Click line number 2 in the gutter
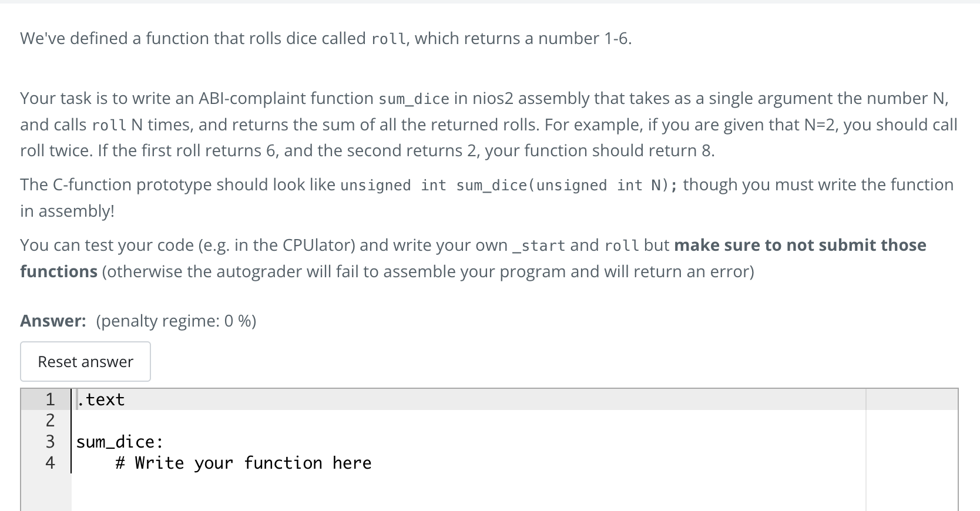Viewport: 980px width, 511px height. pos(49,420)
